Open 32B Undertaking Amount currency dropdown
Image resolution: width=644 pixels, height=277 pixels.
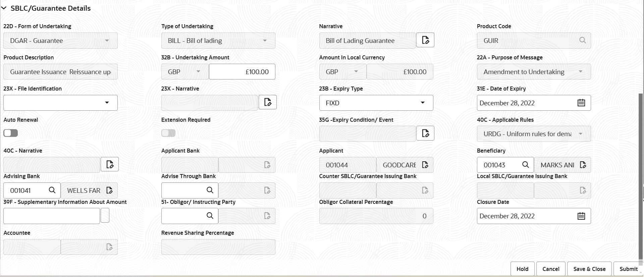(185, 72)
